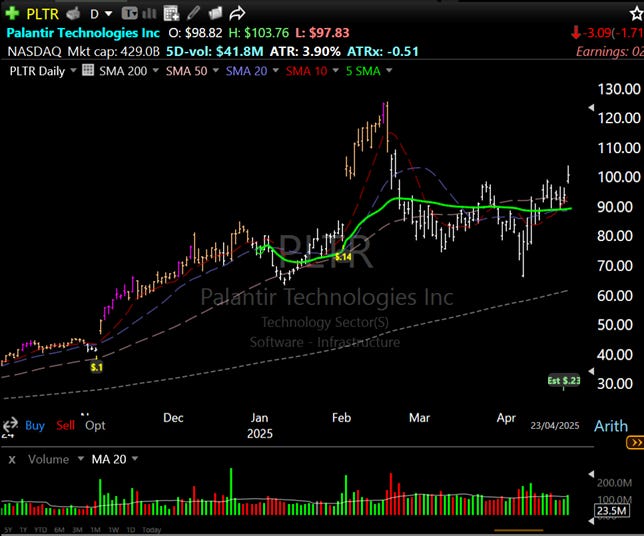Viewport: 644px width, 536px height.
Task: Click the lower price-scale triangle near 30.00
Action: click(x=591, y=371)
